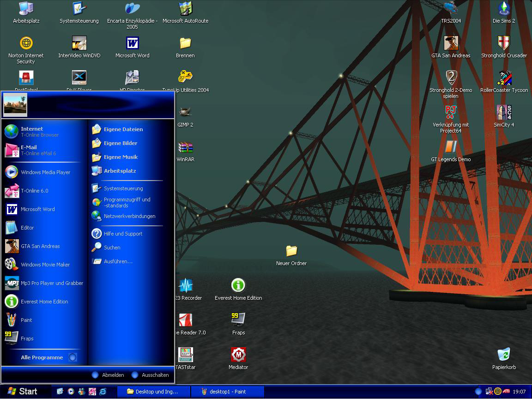Click the Start button
The image size is (532, 399).
[24, 392]
